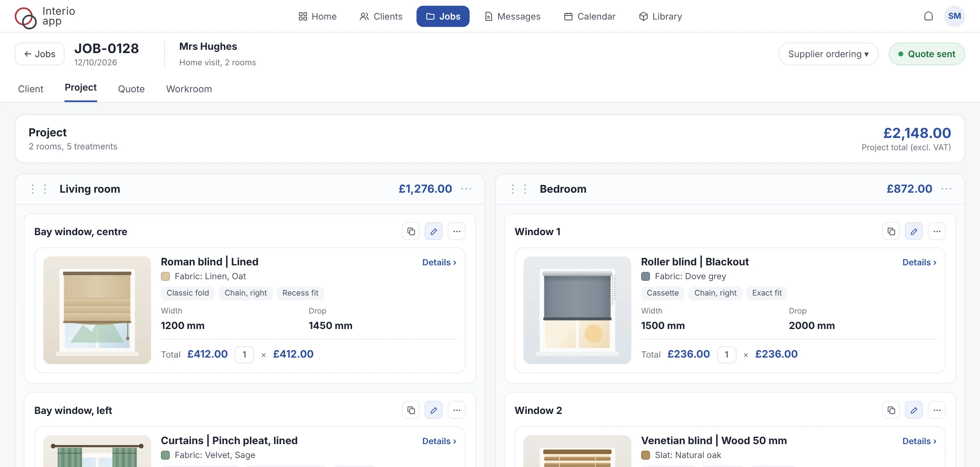Select the Jobs navigation button
Image resolution: width=980 pixels, height=467 pixels.
coord(443,16)
